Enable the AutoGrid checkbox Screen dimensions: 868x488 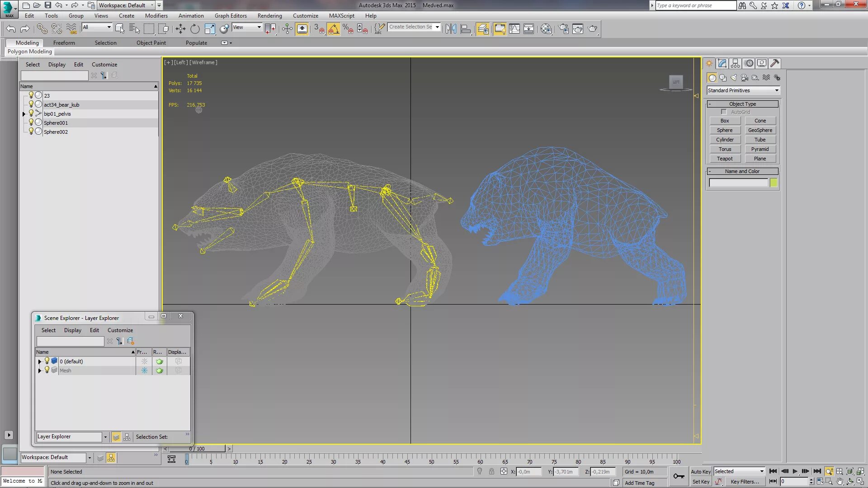[x=724, y=112]
